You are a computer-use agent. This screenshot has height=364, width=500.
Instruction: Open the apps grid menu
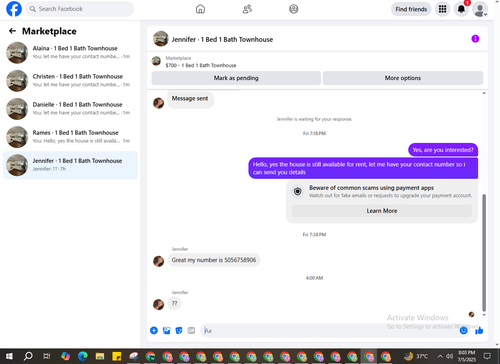tap(442, 9)
